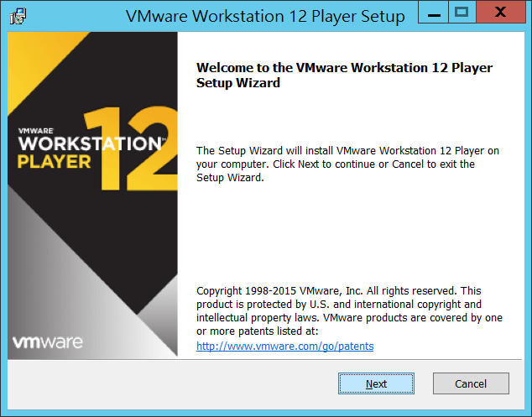This screenshot has height=417, width=532.
Task: Open the vmware.com patents link
Action: (285, 346)
